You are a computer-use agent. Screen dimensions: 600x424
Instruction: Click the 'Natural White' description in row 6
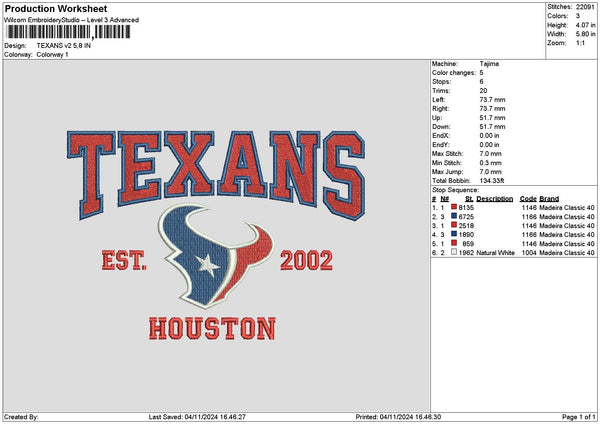click(x=496, y=253)
